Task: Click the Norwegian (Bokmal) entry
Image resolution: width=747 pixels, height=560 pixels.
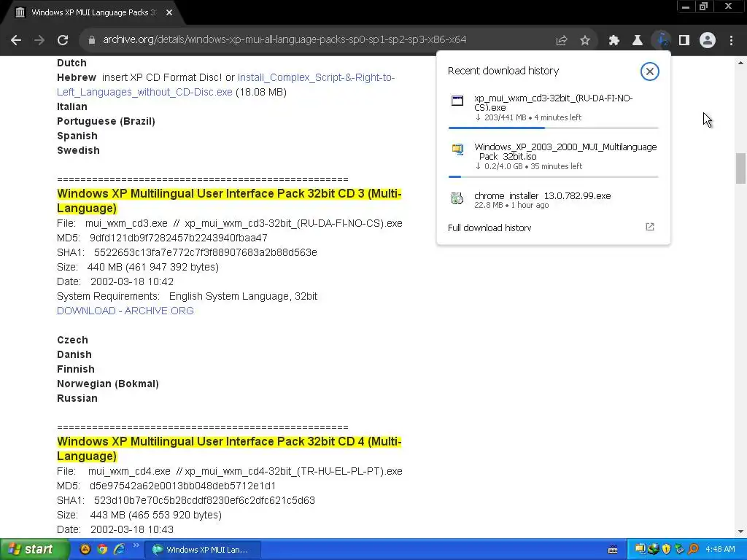Action: (x=108, y=384)
